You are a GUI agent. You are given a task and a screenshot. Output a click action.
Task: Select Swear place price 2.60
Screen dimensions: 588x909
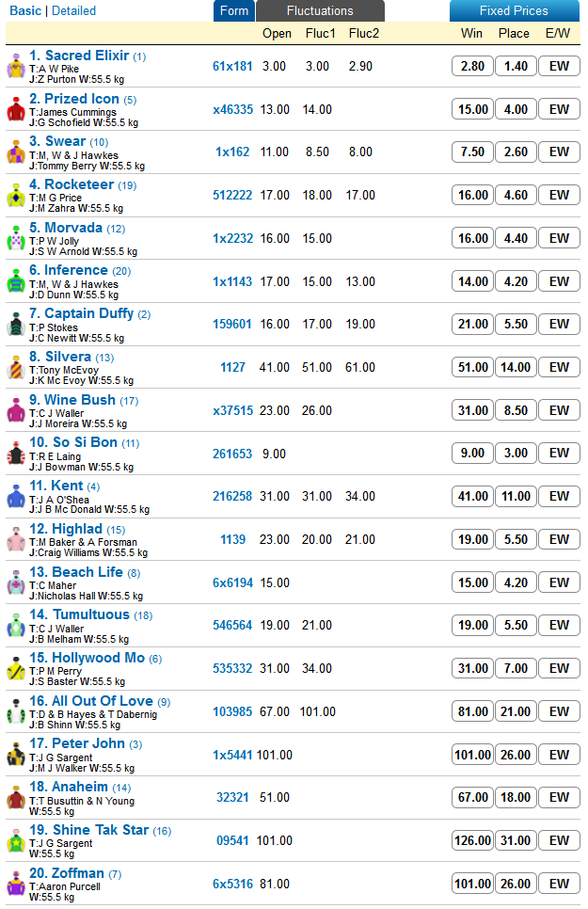516,151
